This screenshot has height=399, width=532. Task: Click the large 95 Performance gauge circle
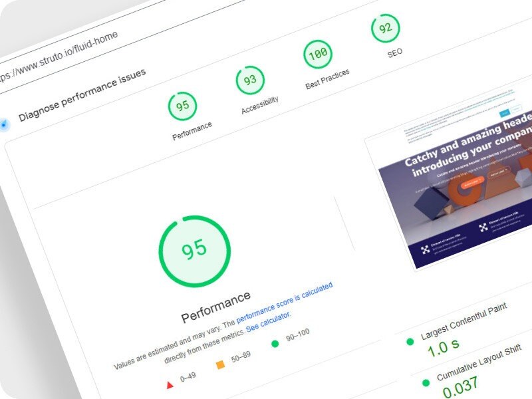194,250
